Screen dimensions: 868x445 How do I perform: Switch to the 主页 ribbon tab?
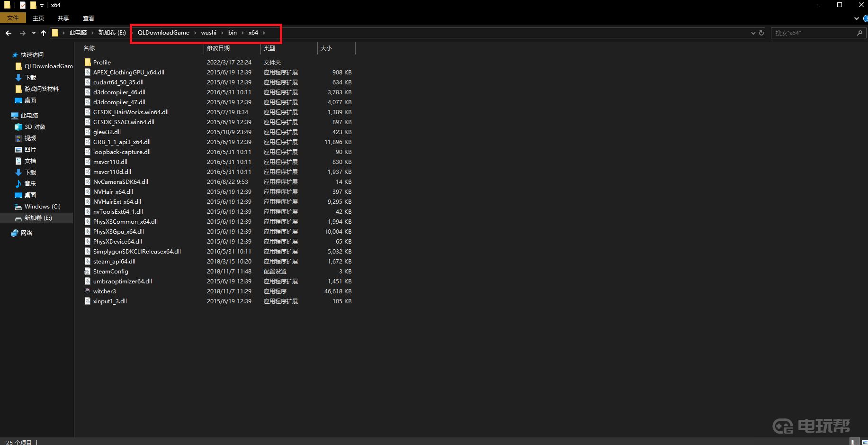pos(38,18)
